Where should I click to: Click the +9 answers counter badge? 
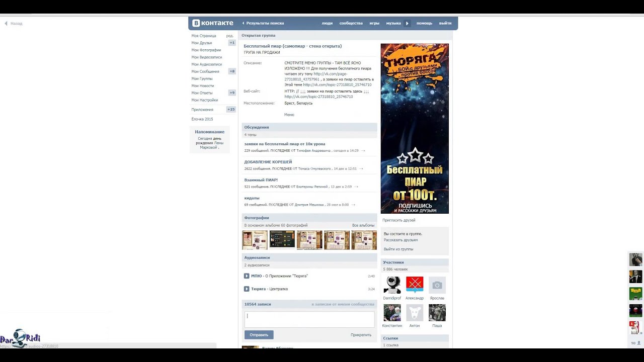(232, 93)
